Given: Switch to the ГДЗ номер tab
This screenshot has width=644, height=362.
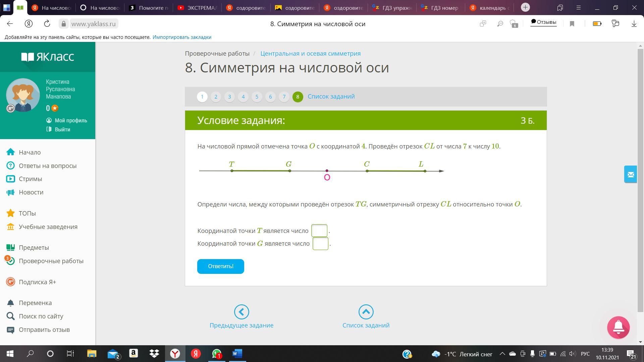Looking at the screenshot, I should [441, 8].
